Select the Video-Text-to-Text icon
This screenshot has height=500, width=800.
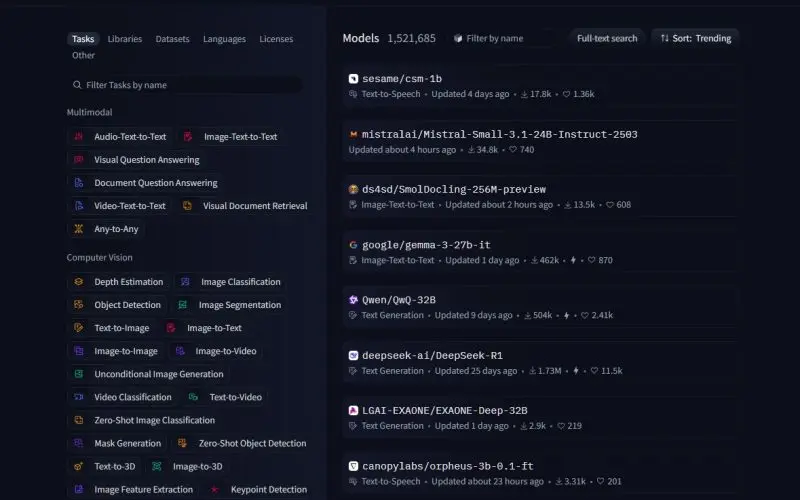79,206
